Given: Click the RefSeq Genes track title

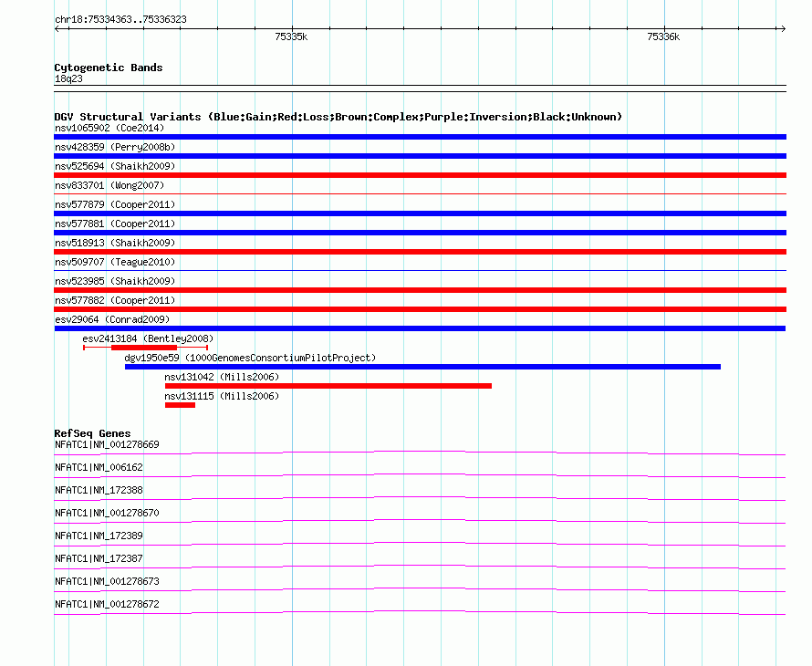Looking at the screenshot, I should click(92, 433).
